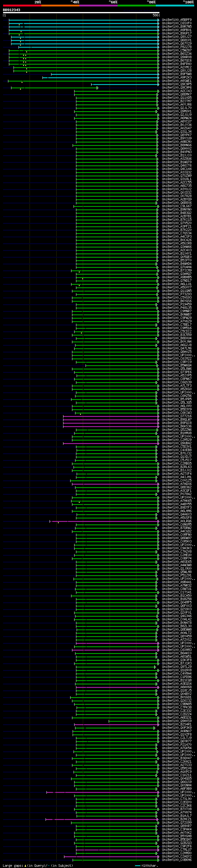Select hit label UniRef100_C6KIW3
This screenshot has width=197, height=868.
click(x=177, y=413)
